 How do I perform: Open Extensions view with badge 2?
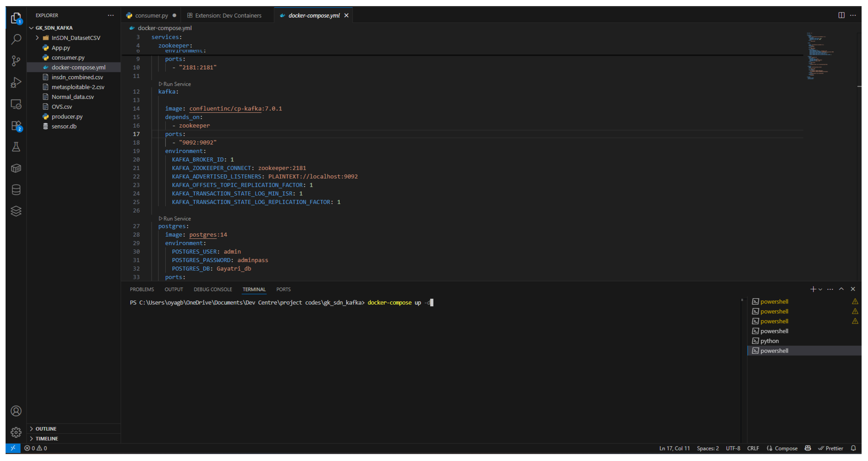click(x=16, y=126)
